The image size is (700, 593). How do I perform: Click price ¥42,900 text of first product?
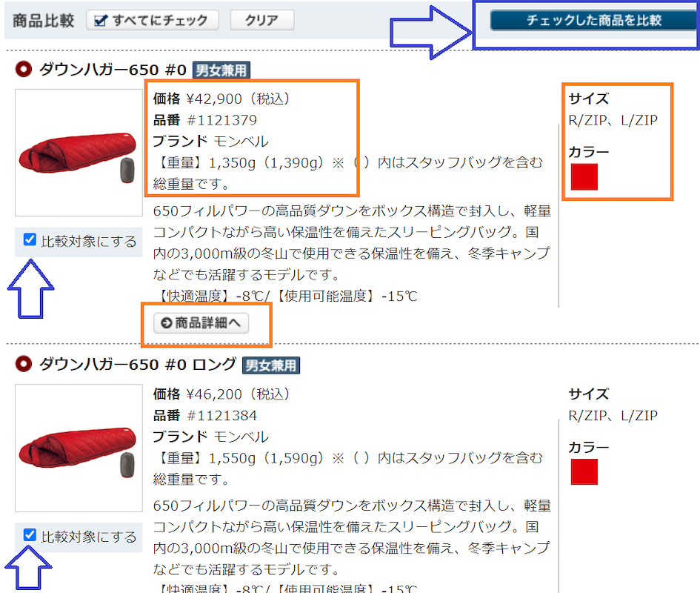coord(214,99)
